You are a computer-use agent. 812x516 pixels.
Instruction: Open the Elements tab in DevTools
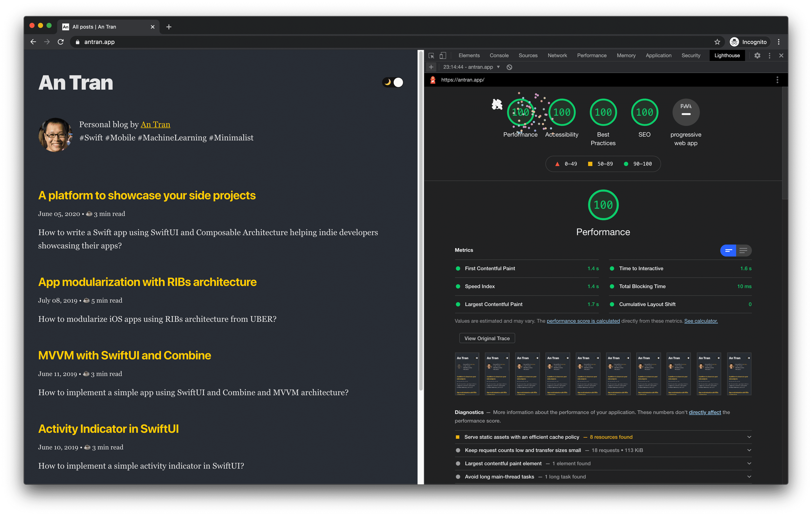tap(469, 55)
